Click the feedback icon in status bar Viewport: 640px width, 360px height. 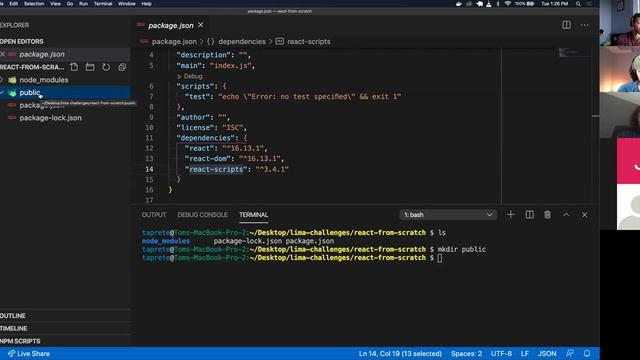570,353
